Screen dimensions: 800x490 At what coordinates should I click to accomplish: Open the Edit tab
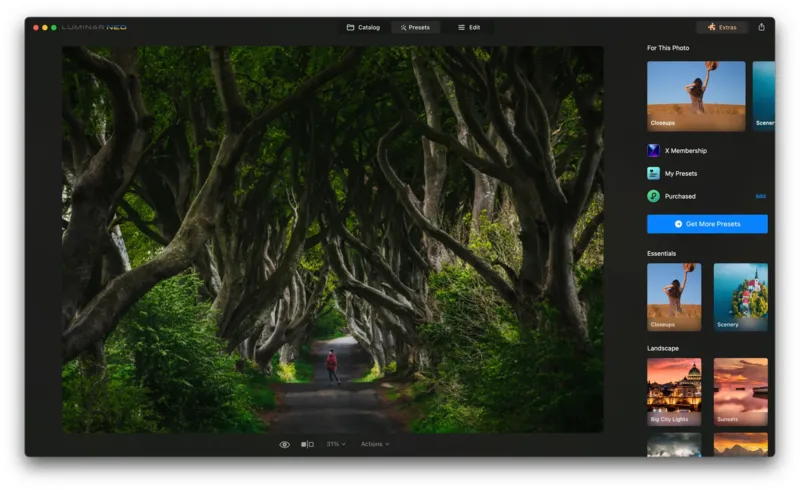[469, 27]
